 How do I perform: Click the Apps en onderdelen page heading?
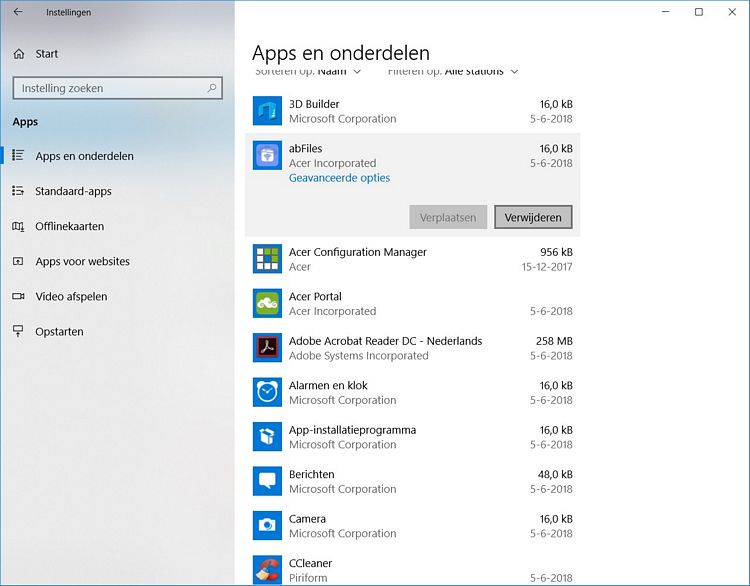pyautogui.click(x=341, y=53)
